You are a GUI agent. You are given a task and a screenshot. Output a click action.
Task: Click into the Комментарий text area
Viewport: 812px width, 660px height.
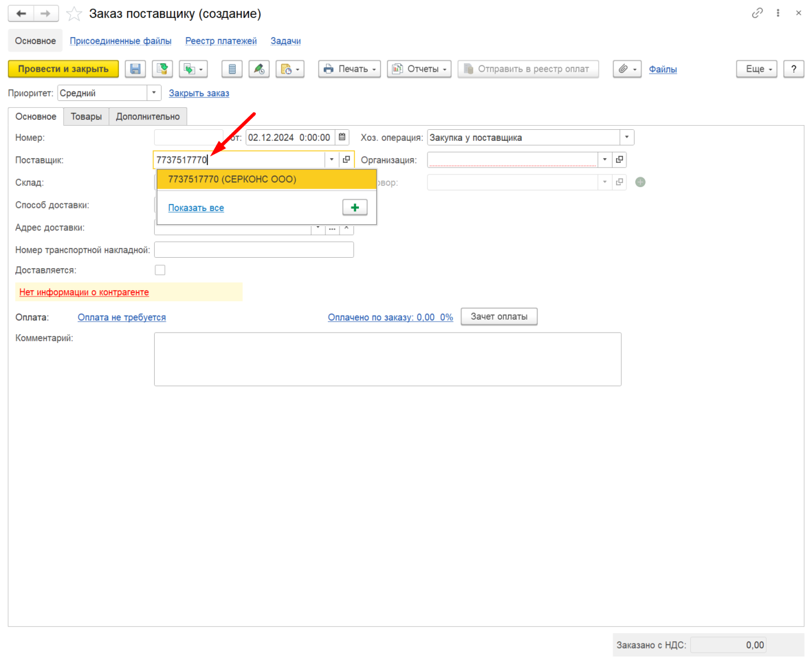388,360
